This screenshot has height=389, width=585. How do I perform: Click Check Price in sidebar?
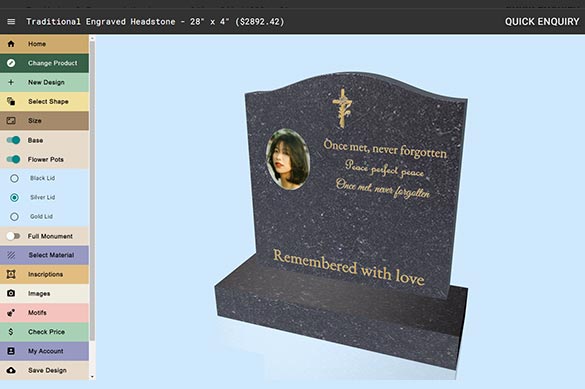[x=44, y=332]
